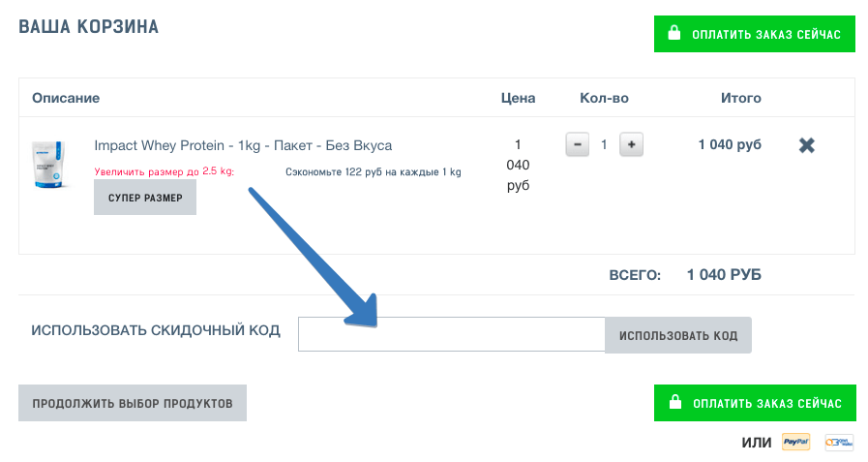Select the quantity value between the steppers
Viewport: 868px width, 462px height.
(604, 144)
